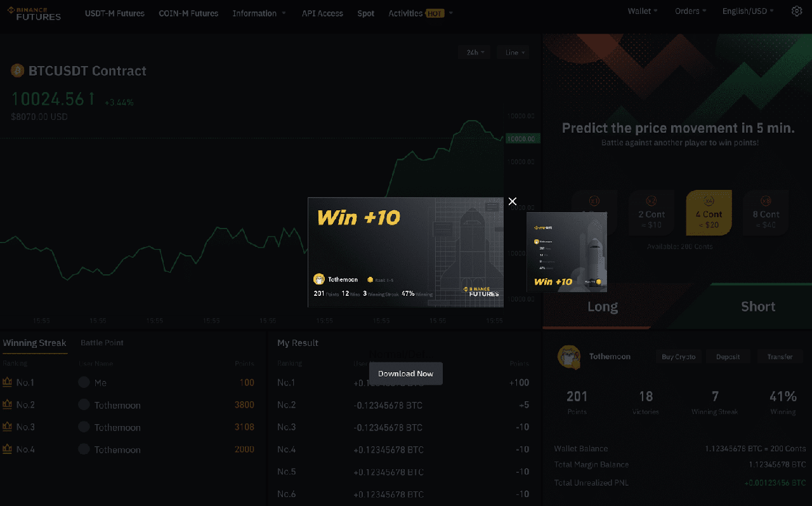Click the $8070.00 USD value
Viewport: 812px width, 506px height.
pos(39,117)
